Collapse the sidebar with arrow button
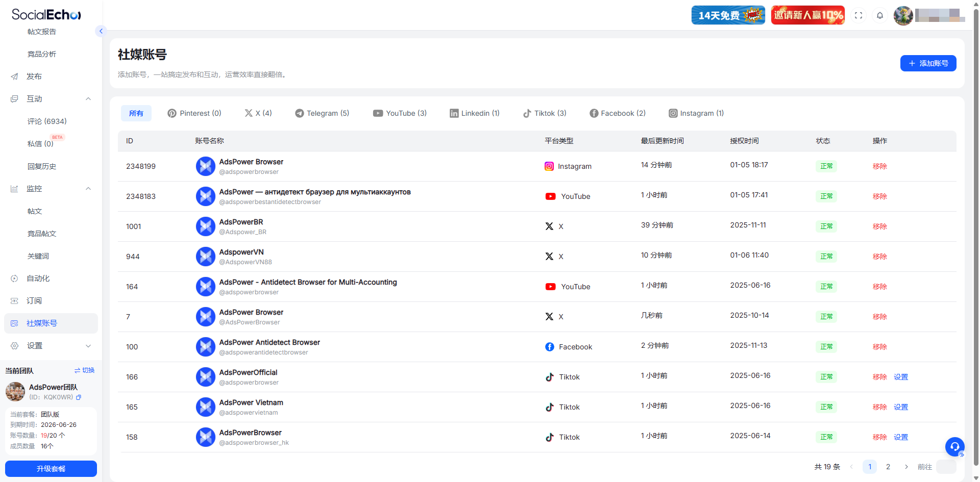Screen dimensions: 980x482 [x=101, y=31]
